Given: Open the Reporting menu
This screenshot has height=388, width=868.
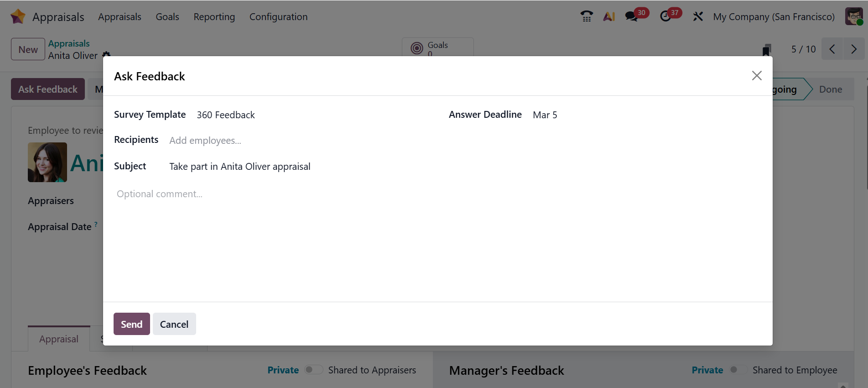Looking at the screenshot, I should tap(214, 17).
